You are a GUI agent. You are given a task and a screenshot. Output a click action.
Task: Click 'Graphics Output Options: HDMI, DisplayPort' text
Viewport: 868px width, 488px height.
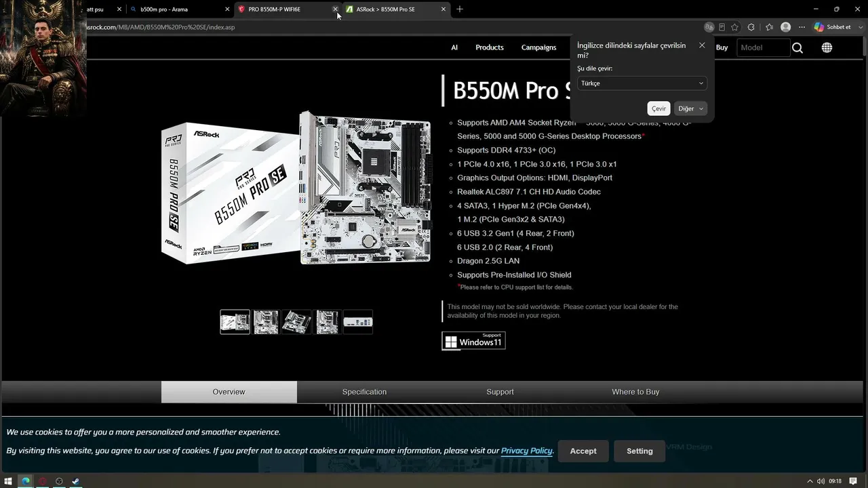click(534, 178)
